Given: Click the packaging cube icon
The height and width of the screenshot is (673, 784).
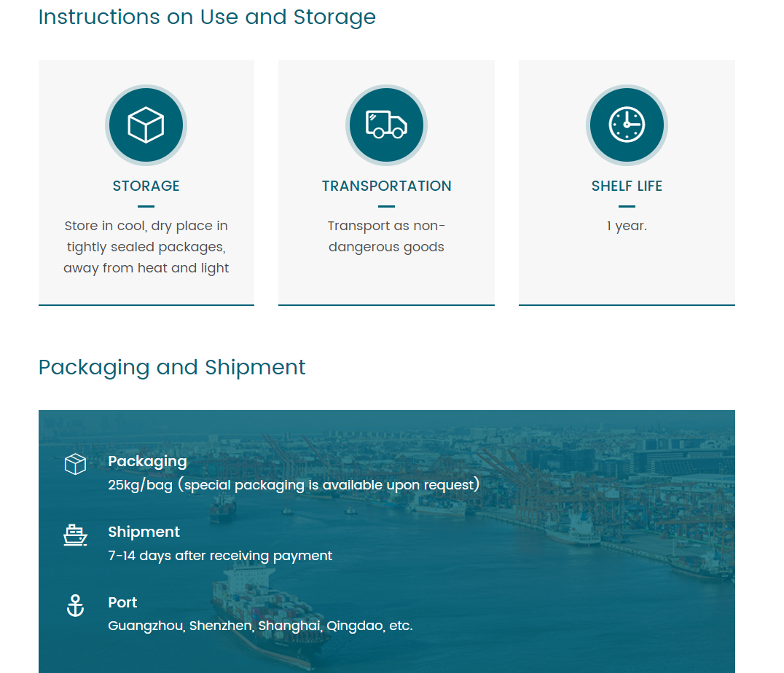Looking at the screenshot, I should point(75,464).
